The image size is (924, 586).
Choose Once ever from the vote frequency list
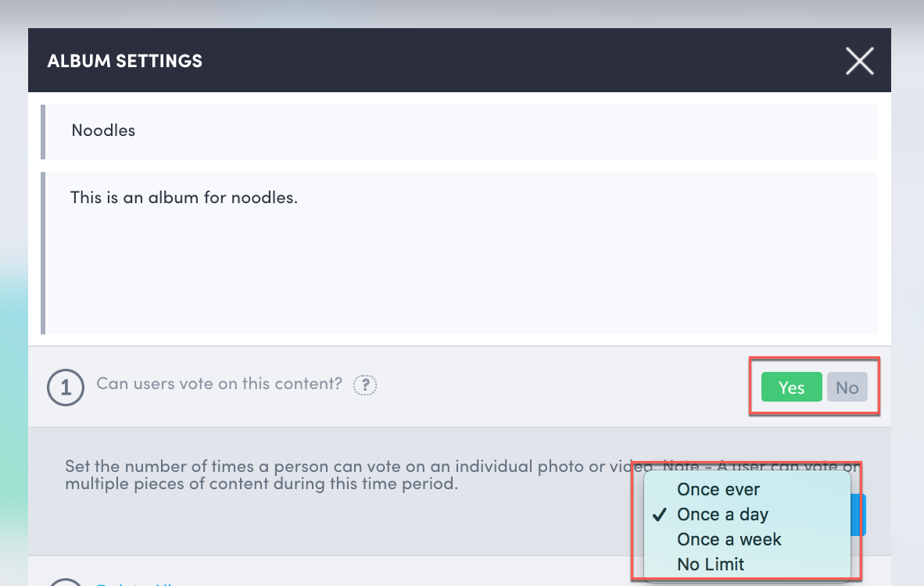(x=718, y=489)
